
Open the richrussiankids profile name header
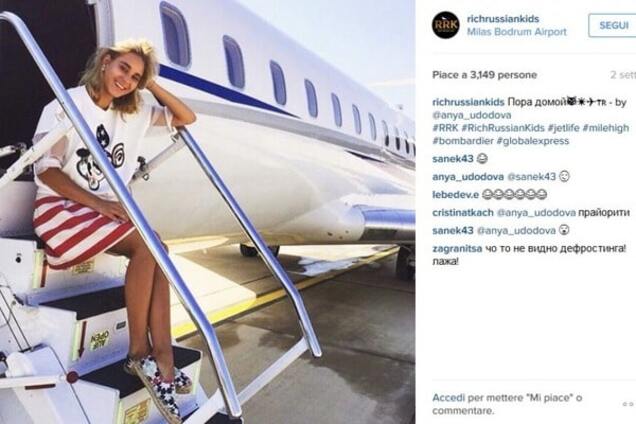pos(503,19)
